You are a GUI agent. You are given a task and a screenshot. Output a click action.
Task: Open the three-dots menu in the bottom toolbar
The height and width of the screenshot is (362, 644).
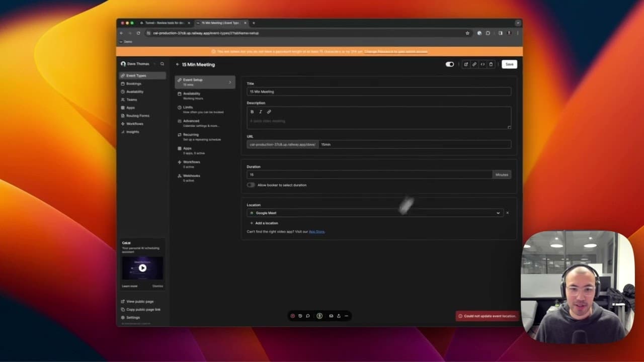click(x=346, y=316)
